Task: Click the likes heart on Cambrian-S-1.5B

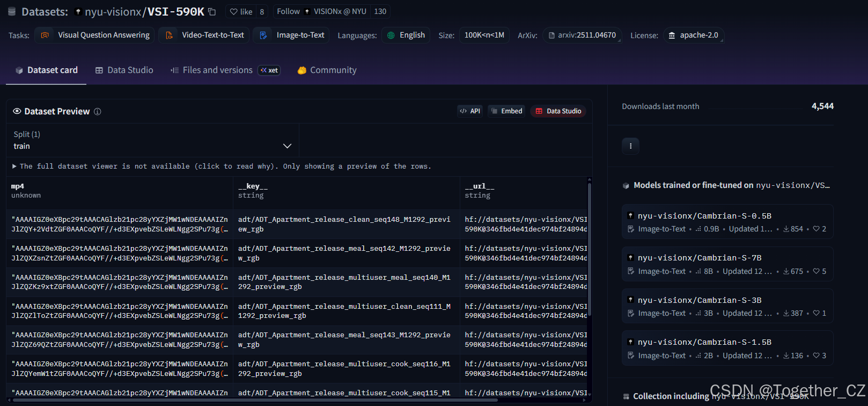Action: coord(816,356)
